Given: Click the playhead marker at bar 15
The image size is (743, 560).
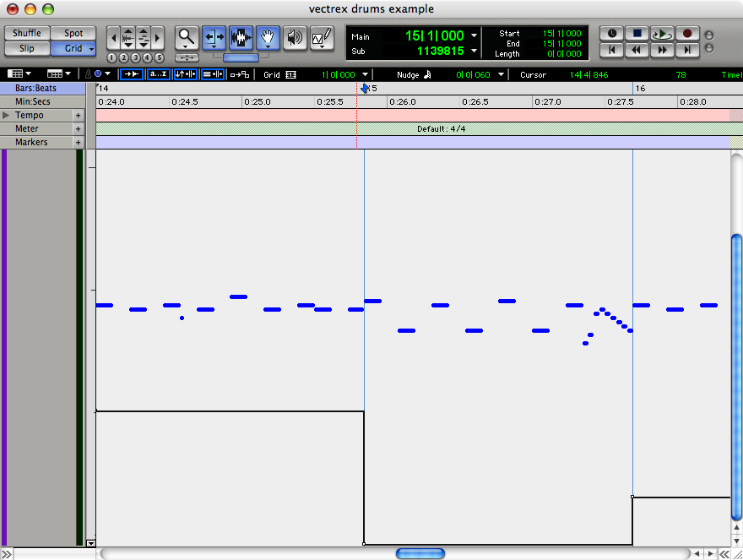Looking at the screenshot, I should 365,88.
